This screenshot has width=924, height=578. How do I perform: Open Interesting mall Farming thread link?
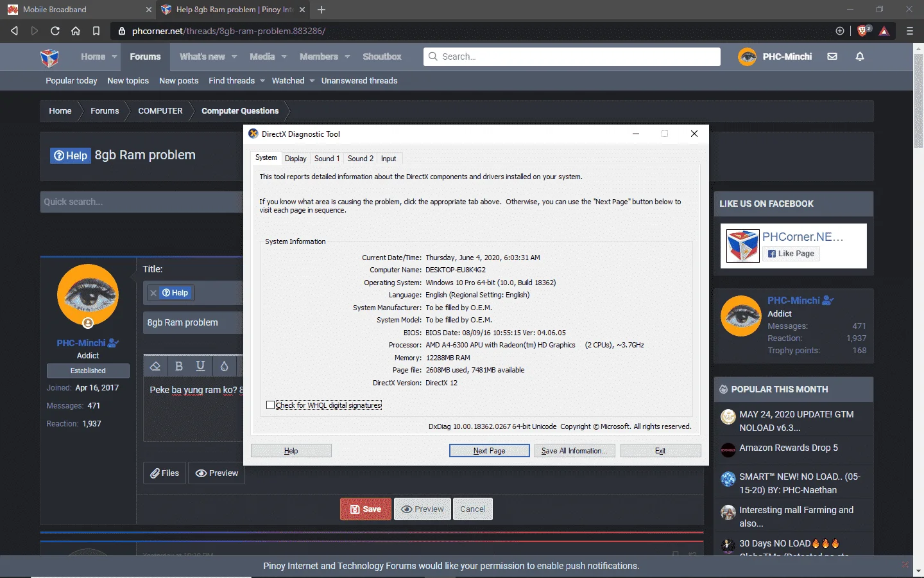click(x=796, y=516)
